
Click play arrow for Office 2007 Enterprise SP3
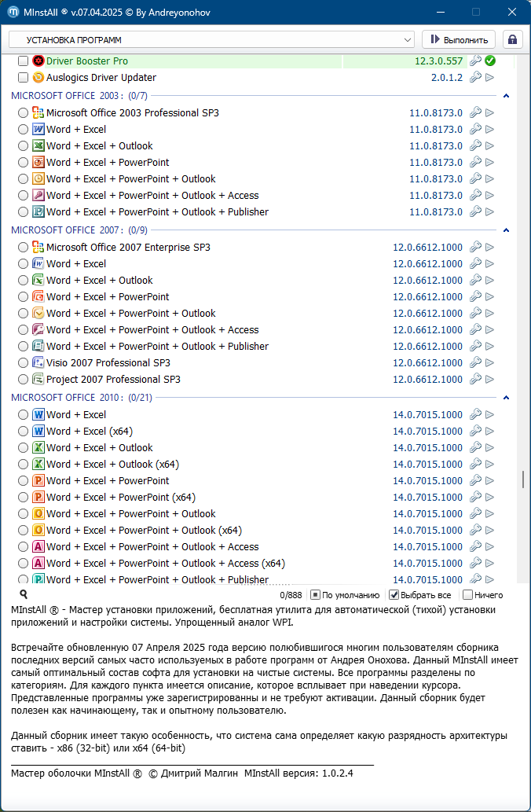(x=489, y=248)
